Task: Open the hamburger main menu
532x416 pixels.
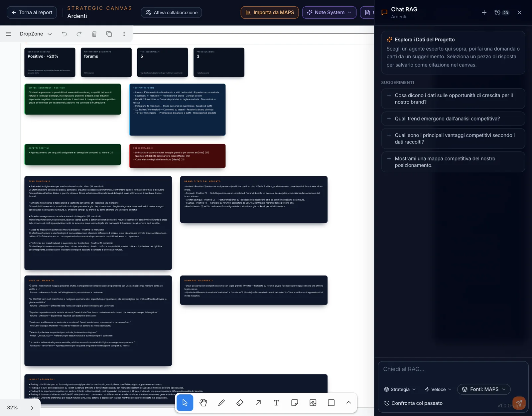Action: pyautogui.click(x=9, y=34)
